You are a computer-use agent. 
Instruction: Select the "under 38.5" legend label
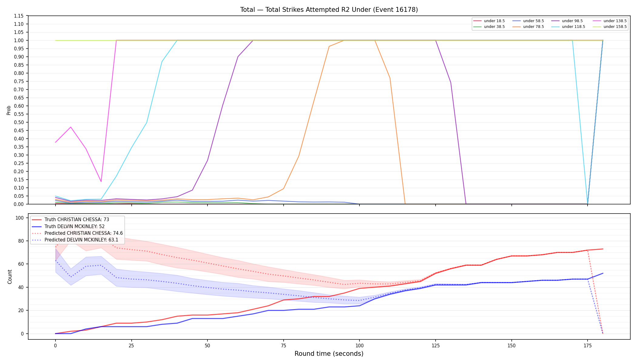494,27
